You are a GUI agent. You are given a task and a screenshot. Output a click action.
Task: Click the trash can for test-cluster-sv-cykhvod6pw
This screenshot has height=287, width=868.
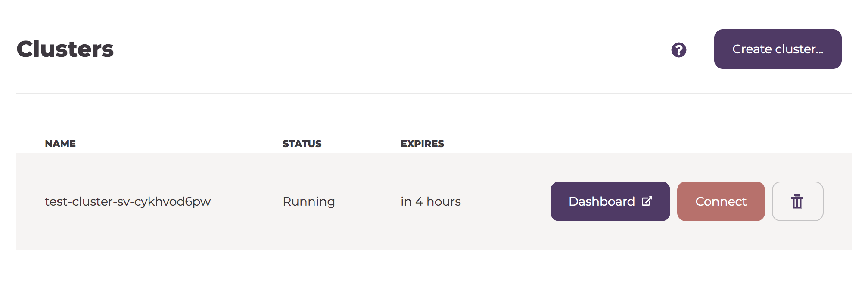pos(797,201)
